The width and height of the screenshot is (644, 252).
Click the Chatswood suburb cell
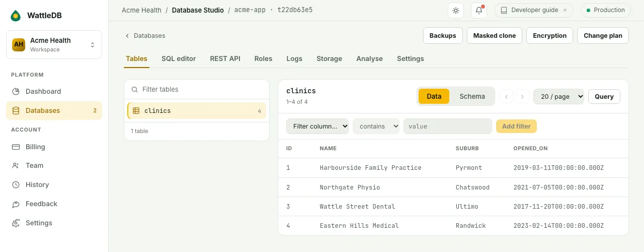point(472,187)
